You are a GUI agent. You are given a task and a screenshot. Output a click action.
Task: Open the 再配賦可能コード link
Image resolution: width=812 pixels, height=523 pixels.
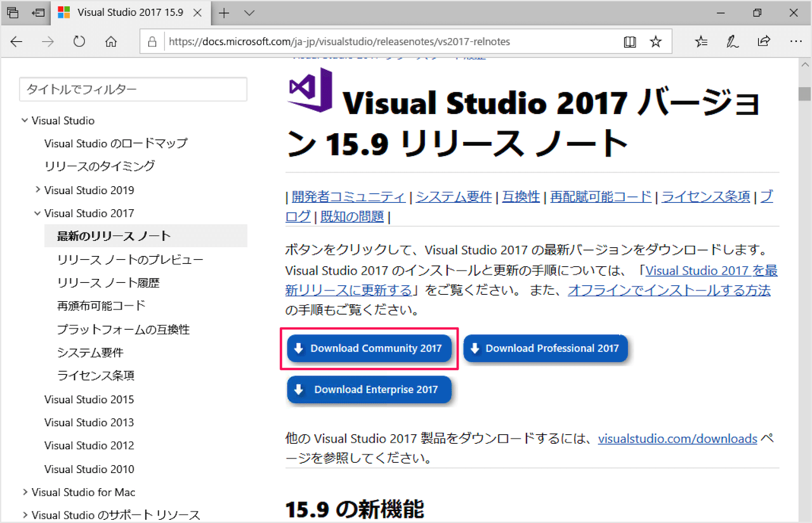(x=601, y=197)
